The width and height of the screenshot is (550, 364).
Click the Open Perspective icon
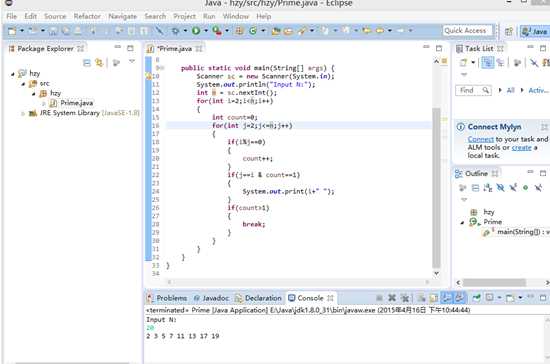(509, 32)
